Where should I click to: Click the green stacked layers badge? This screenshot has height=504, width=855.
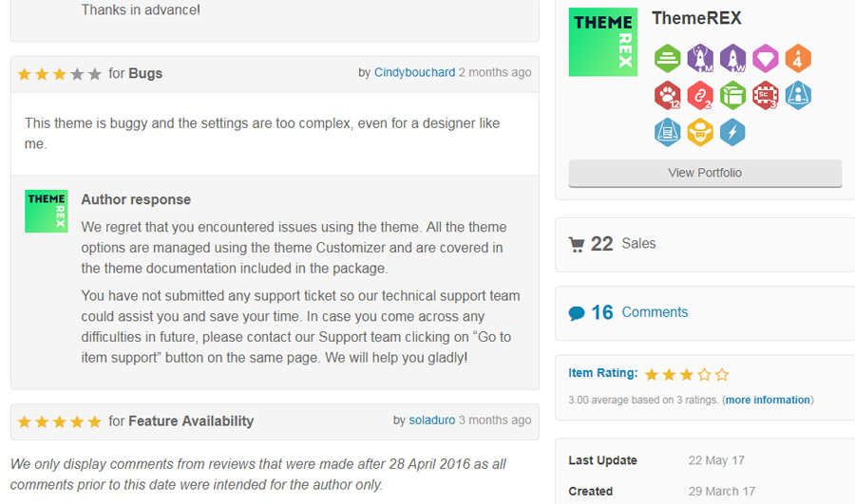668,59
